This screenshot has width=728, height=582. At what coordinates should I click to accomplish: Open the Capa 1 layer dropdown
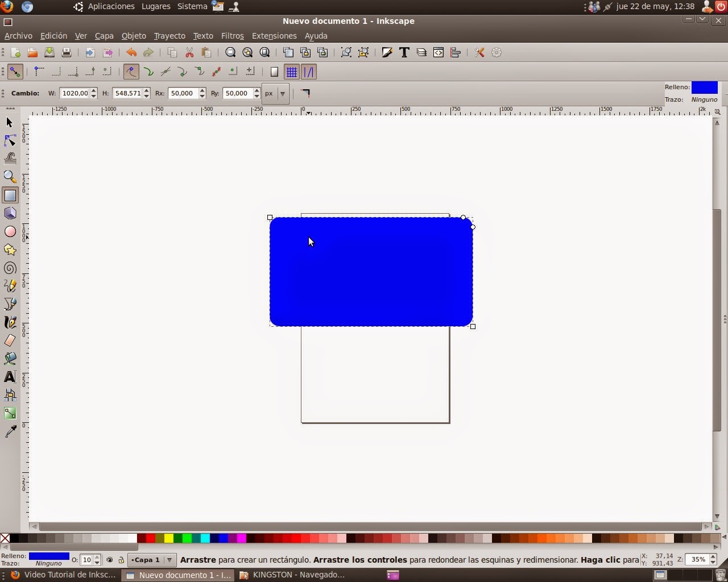point(152,560)
